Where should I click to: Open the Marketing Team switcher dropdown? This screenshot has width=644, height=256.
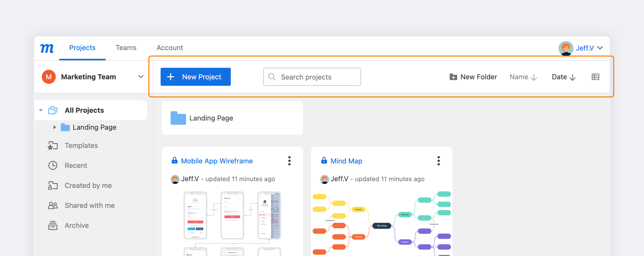[141, 76]
